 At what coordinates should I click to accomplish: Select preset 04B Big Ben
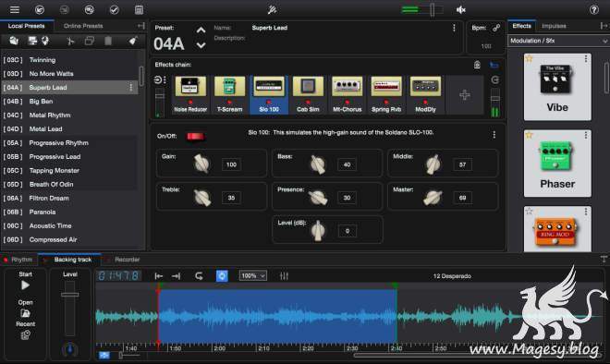(69, 101)
